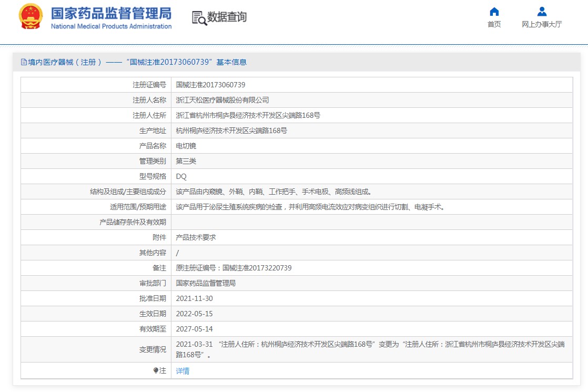Click structure description 该产品由内窥镜
Screen dimensions: 588x392
273,192
